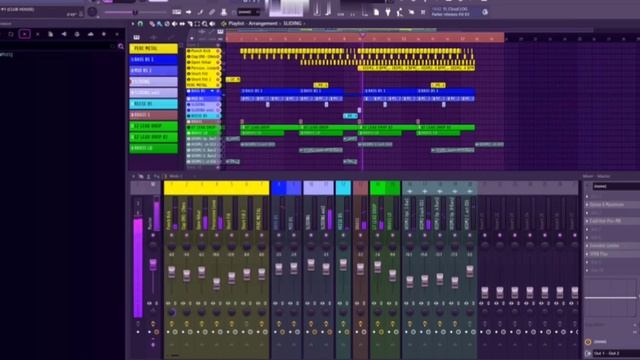This screenshot has width=640, height=360.
Task: Mute the Punch Kick playlist track
Action: click(x=218, y=51)
